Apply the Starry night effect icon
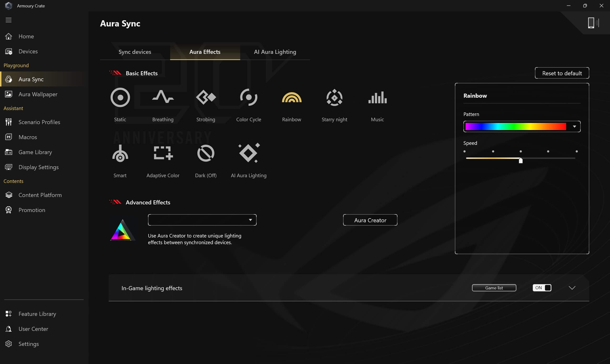Image resolution: width=610 pixels, height=364 pixels. pyautogui.click(x=334, y=97)
